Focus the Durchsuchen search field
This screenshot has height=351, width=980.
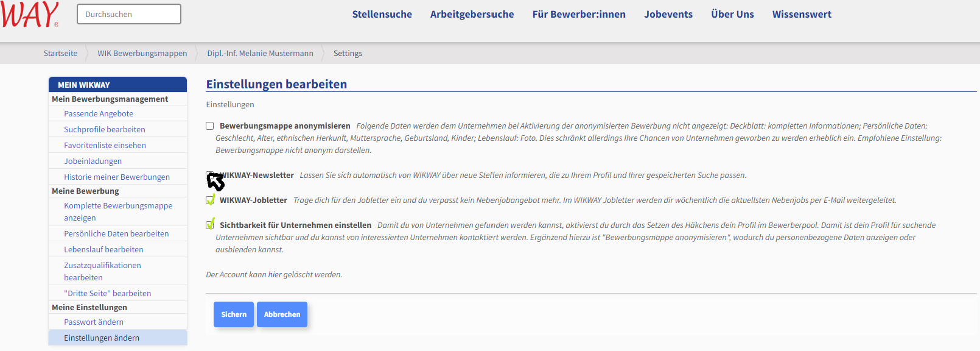(129, 14)
